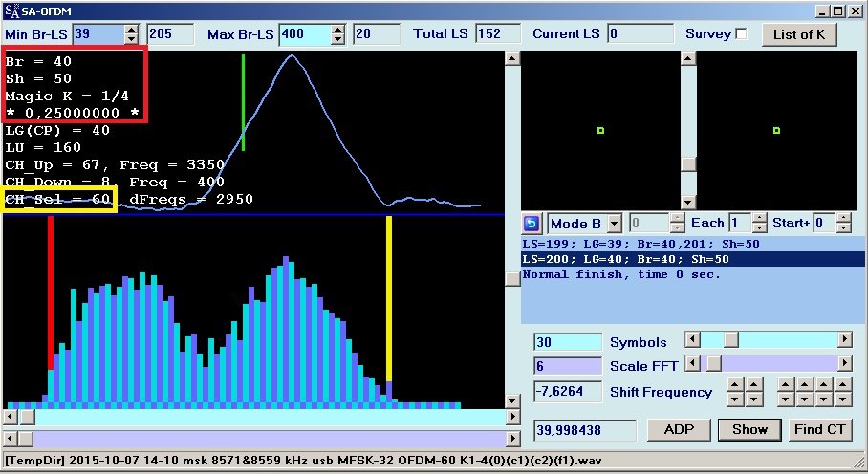Click the 'Magic K = 1/4' text
The height and width of the screenshot is (474, 868).
[x=67, y=96]
